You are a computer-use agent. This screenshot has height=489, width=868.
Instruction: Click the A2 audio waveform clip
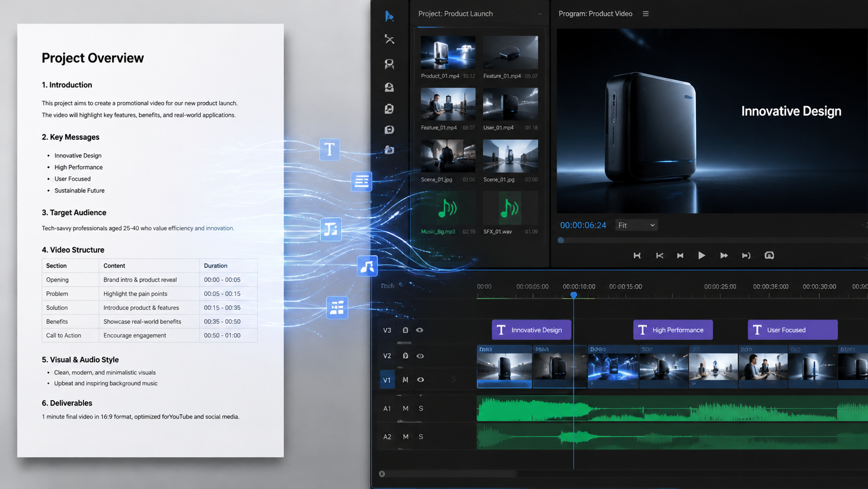672,437
